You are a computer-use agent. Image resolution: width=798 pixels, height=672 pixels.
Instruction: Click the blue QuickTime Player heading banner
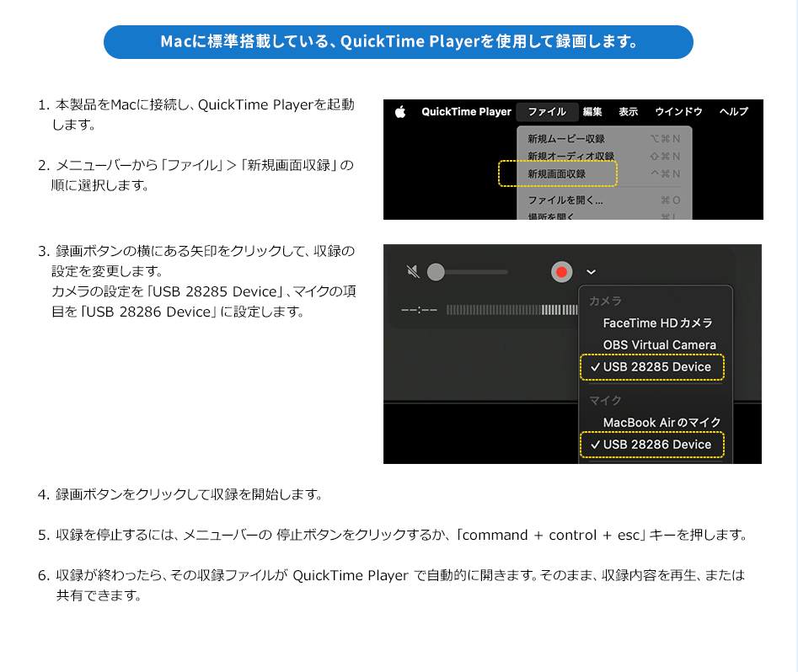point(399,42)
